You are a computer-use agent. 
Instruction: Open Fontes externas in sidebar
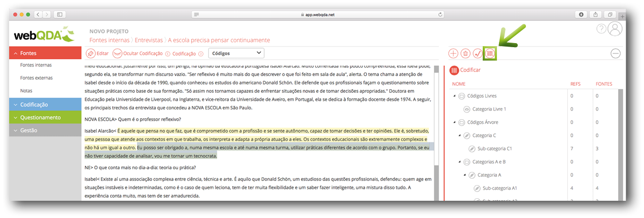tap(37, 78)
